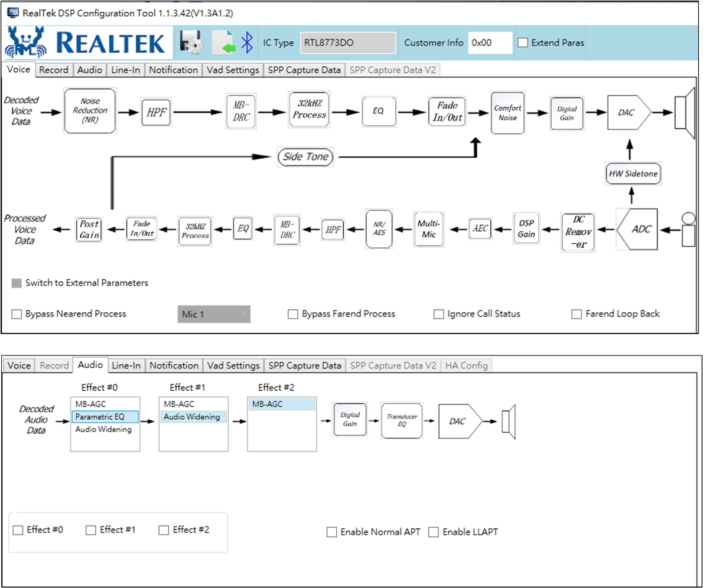
Task: Select MB-AGC in Effect #0 list
Action: [105, 404]
